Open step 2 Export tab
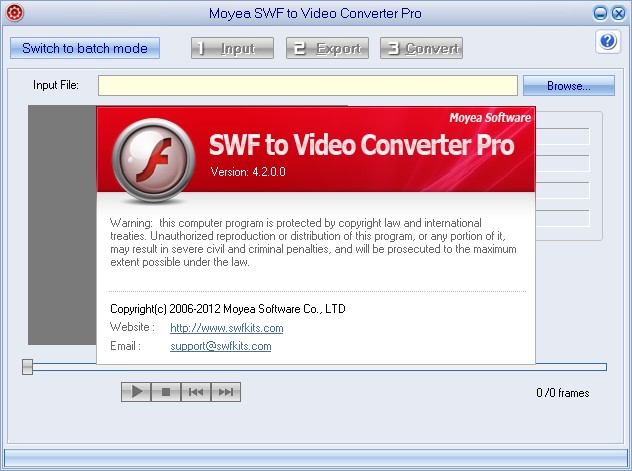The height and width of the screenshot is (471, 632). click(x=327, y=48)
